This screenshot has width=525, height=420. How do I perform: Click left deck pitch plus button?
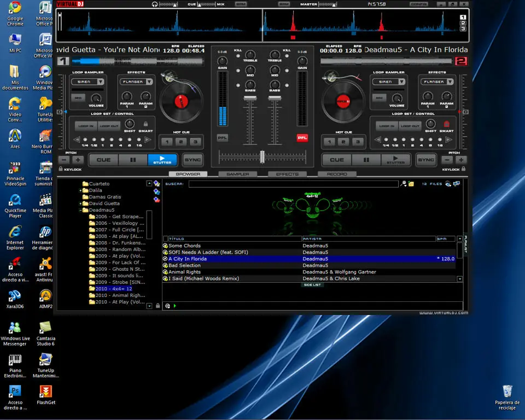click(78, 160)
